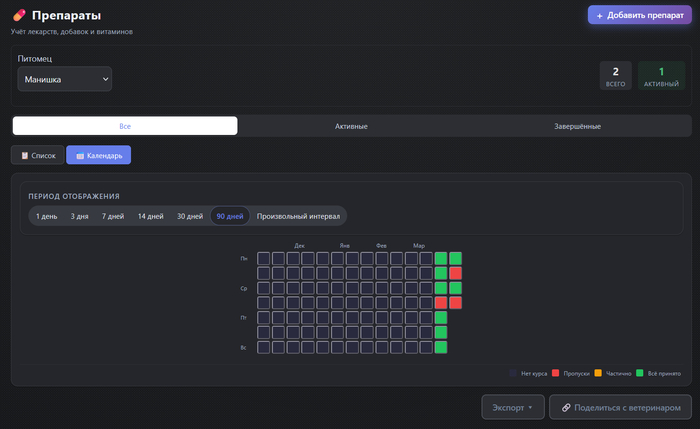
Task: Choose the 1 день period option
Action: (46, 216)
